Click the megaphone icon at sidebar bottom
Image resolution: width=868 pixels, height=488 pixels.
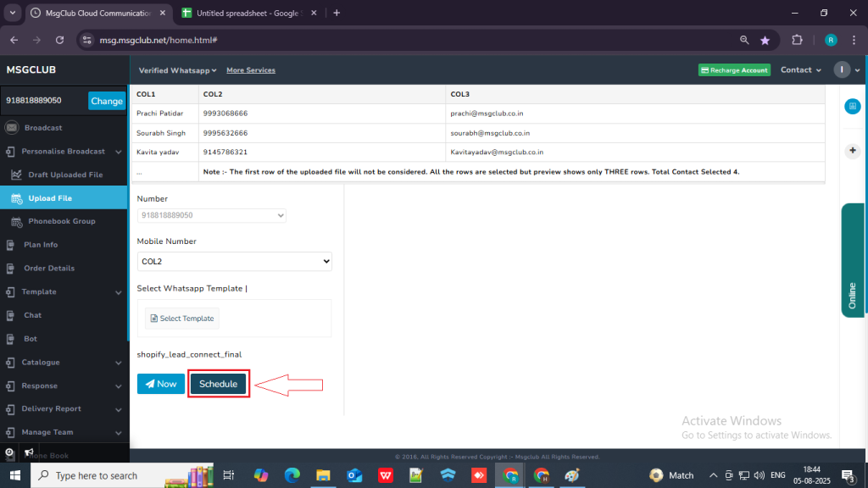(x=29, y=452)
